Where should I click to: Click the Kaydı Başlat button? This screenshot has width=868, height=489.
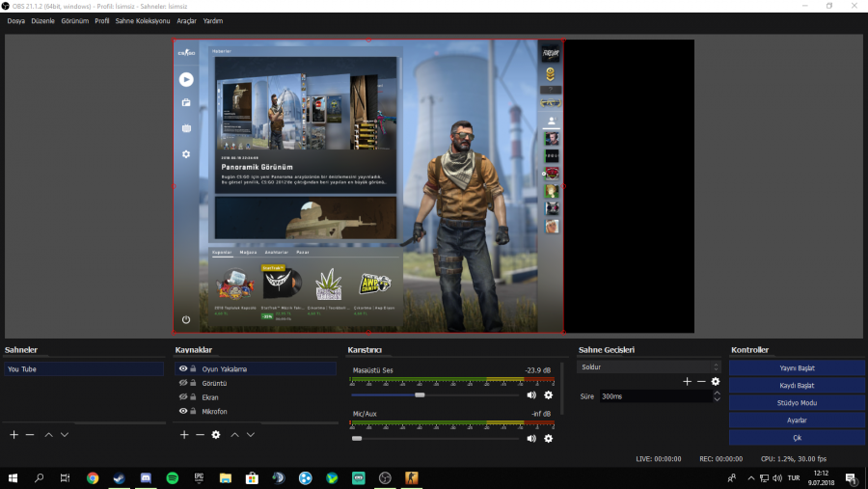(x=797, y=386)
